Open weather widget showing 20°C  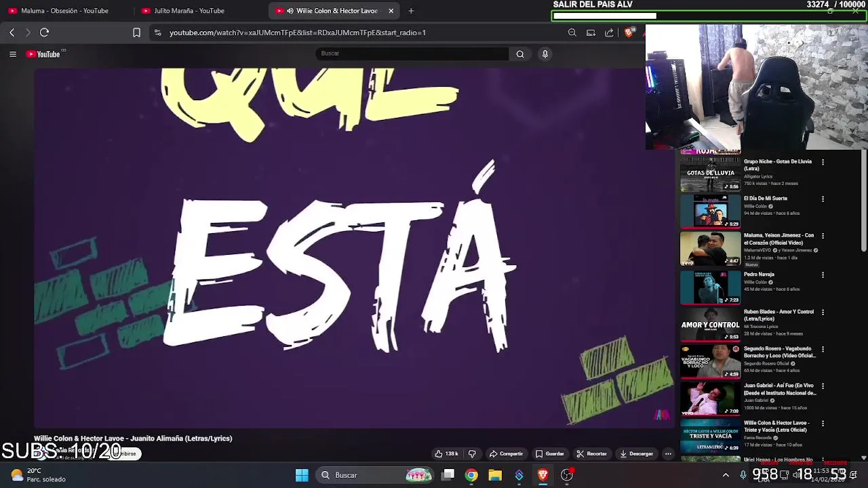tap(38, 475)
